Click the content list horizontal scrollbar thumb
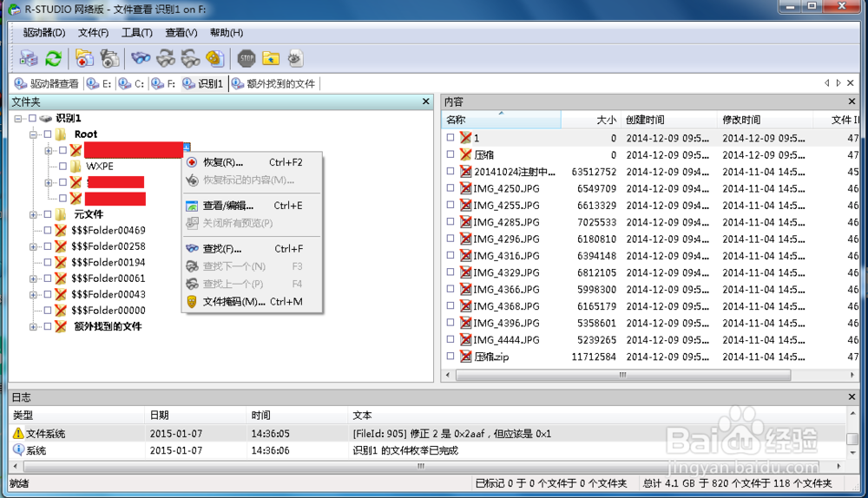Image resolution: width=868 pixels, height=498 pixels. pyautogui.click(x=623, y=375)
